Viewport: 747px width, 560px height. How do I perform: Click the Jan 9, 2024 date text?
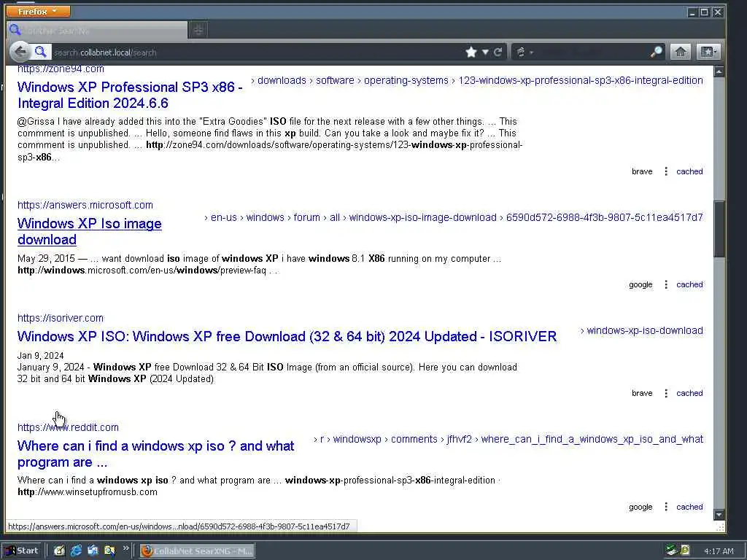pos(41,356)
